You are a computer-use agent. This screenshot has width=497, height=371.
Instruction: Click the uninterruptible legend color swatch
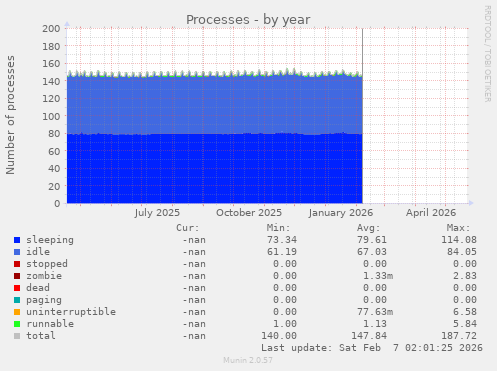point(17,312)
